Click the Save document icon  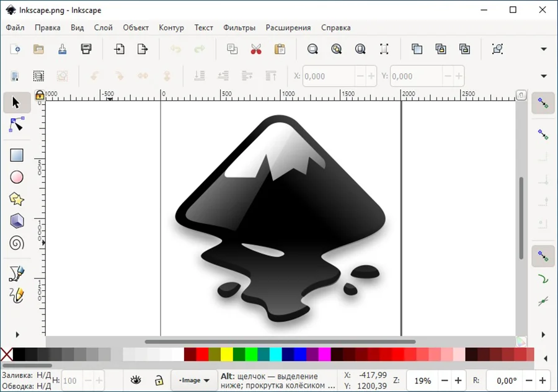[x=86, y=49]
